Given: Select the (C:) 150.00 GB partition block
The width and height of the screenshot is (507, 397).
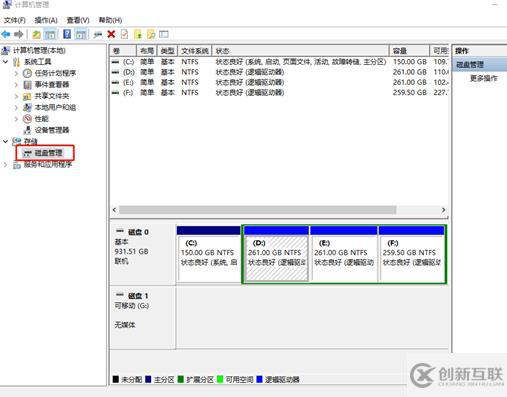Looking at the screenshot, I should (208, 254).
